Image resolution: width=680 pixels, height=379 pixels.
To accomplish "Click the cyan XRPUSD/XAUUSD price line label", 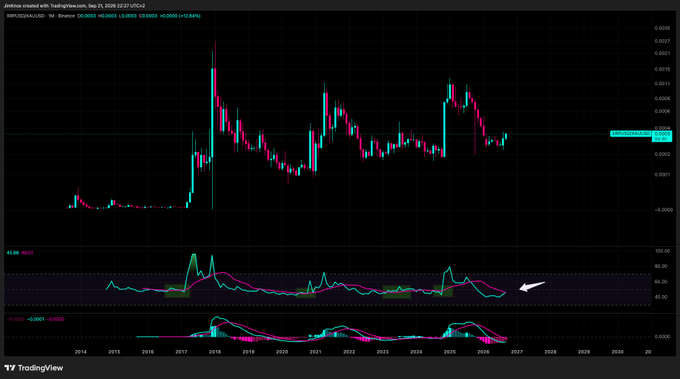I will coord(631,134).
